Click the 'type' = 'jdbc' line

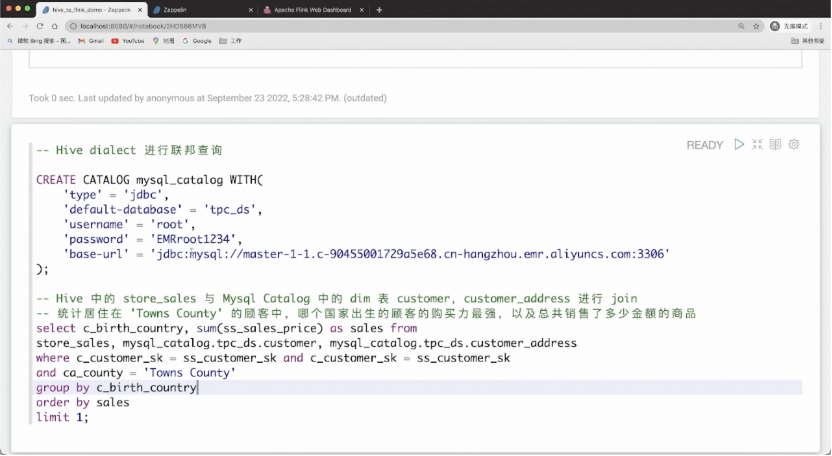pyautogui.click(x=116, y=195)
